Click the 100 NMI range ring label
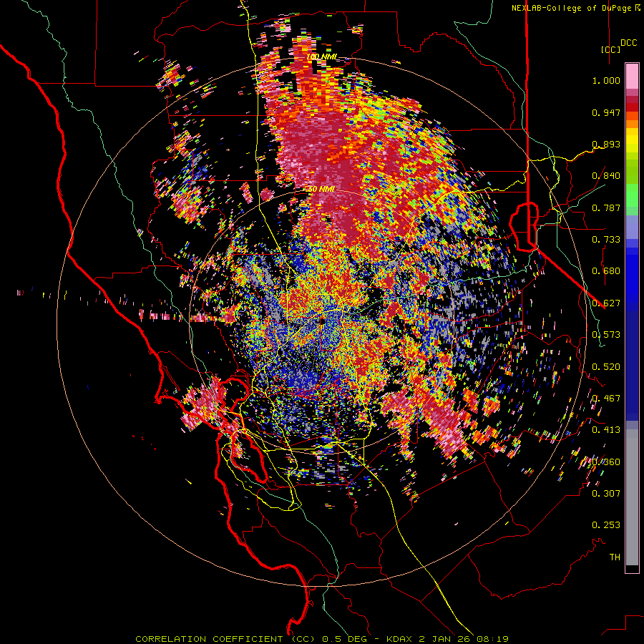This screenshot has height=644, width=644. click(x=321, y=57)
